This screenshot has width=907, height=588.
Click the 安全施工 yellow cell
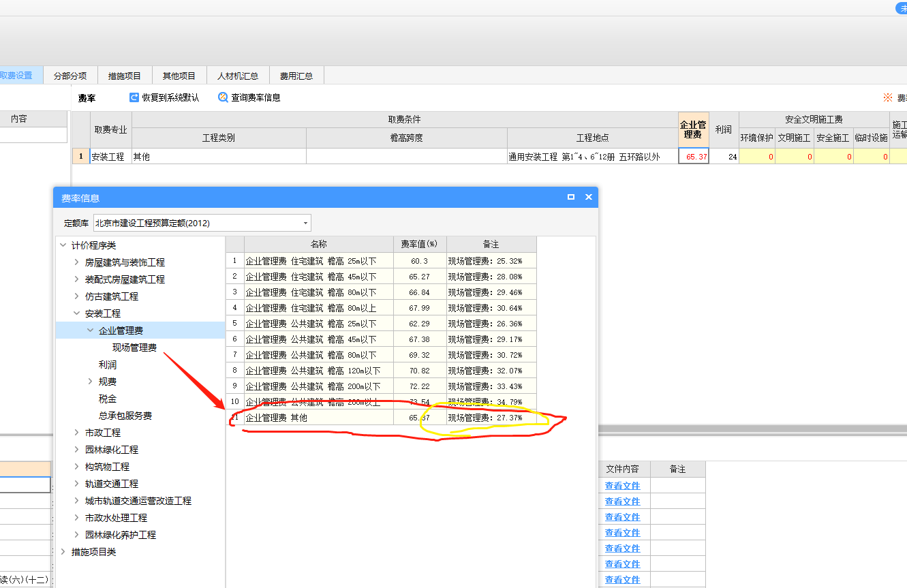[833, 156]
